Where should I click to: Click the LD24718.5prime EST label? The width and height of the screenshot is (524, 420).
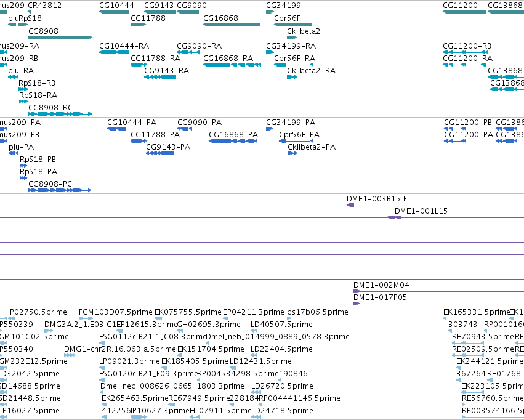(282, 411)
